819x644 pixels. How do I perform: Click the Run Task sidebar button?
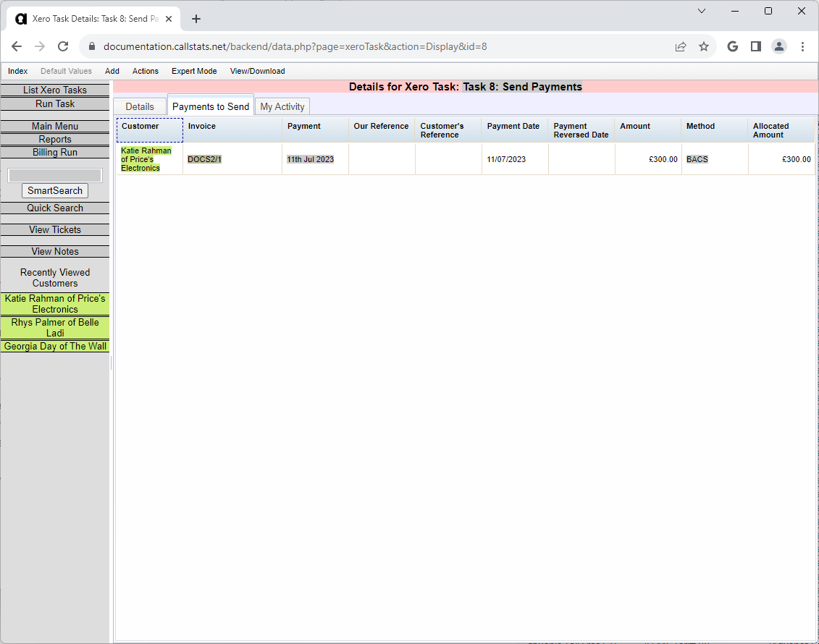pos(55,103)
